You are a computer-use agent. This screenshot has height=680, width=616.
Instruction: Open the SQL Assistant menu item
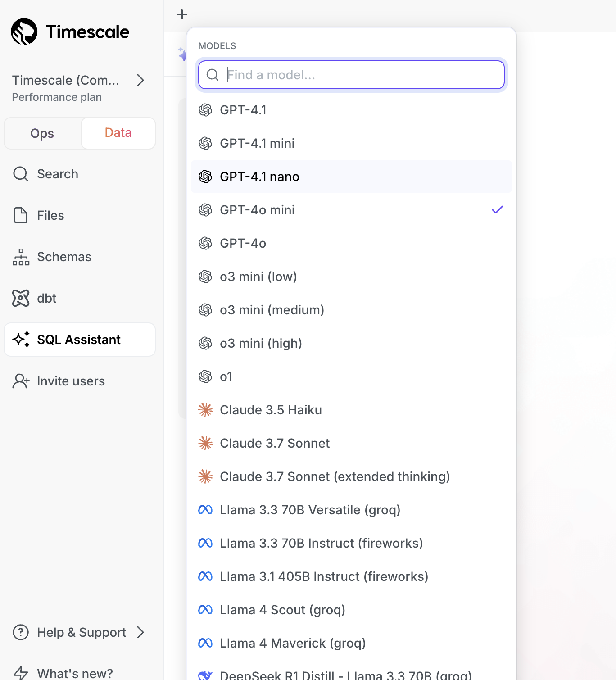[80, 340]
